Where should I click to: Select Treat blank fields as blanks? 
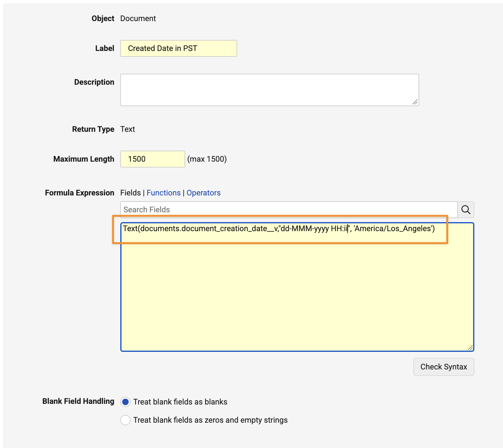pyautogui.click(x=125, y=402)
